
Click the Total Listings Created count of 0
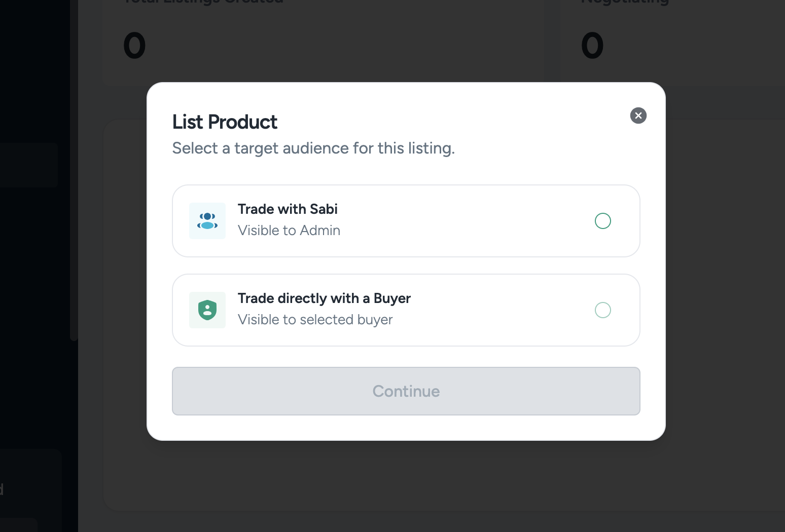point(134,46)
